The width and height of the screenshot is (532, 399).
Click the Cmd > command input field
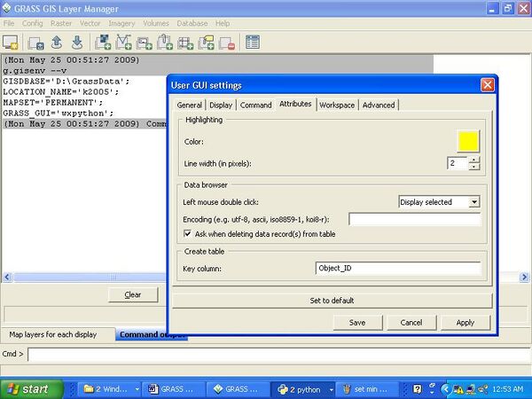point(279,355)
